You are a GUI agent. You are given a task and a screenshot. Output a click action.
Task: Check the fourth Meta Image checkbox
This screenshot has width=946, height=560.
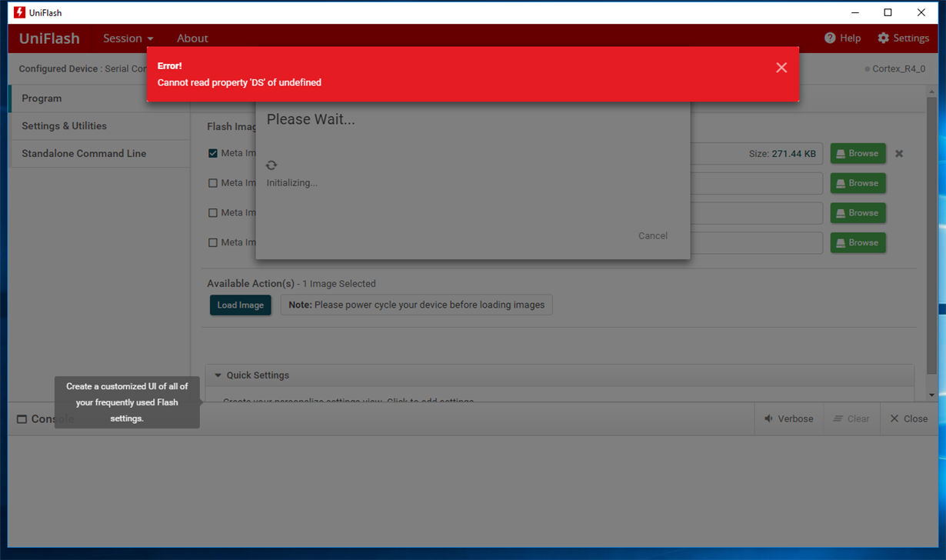[213, 242]
